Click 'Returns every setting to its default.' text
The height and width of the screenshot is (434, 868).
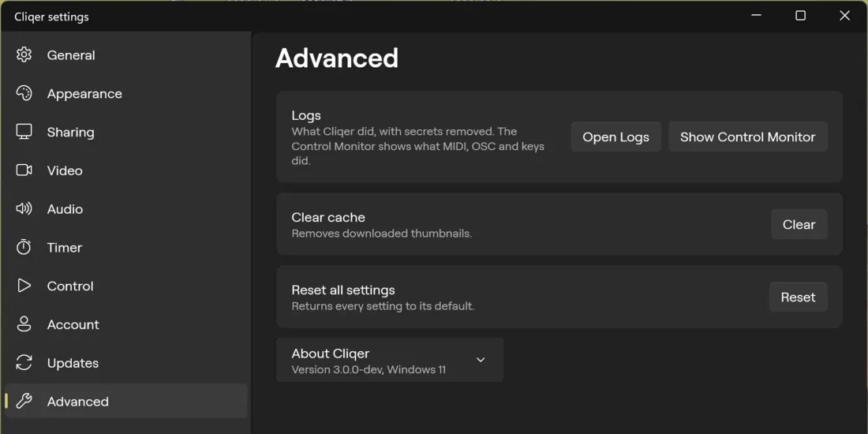tap(383, 305)
